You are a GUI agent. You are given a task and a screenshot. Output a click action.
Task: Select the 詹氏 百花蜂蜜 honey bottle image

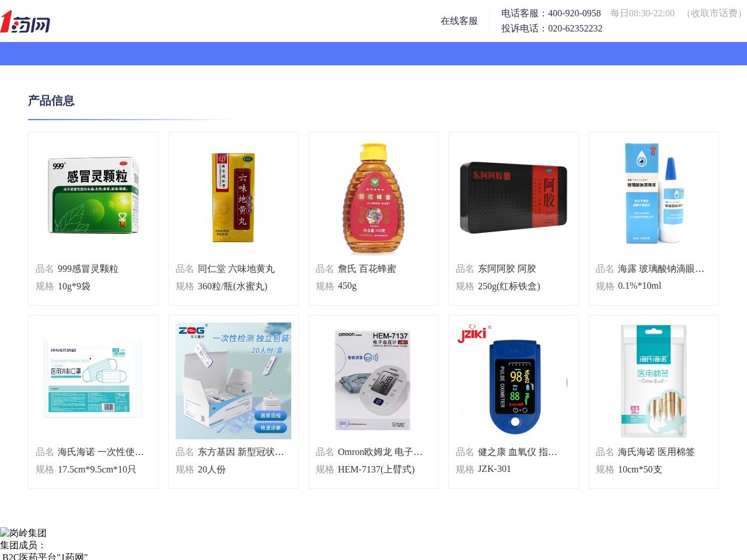[373, 198]
